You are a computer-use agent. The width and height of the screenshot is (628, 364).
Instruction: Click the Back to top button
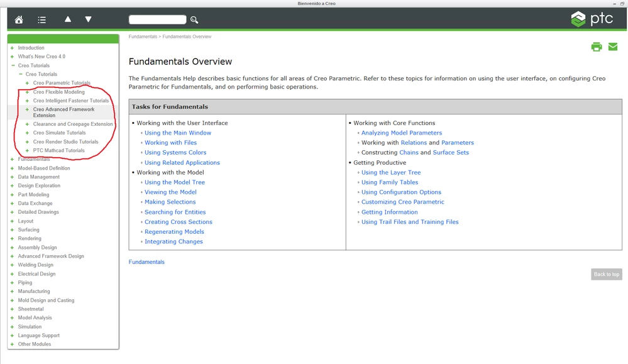click(x=607, y=274)
